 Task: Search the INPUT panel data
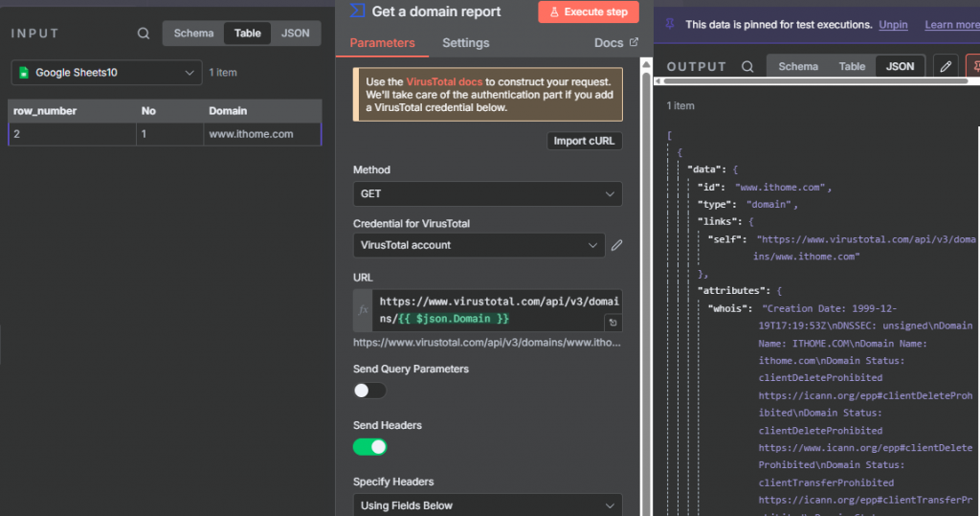144,34
